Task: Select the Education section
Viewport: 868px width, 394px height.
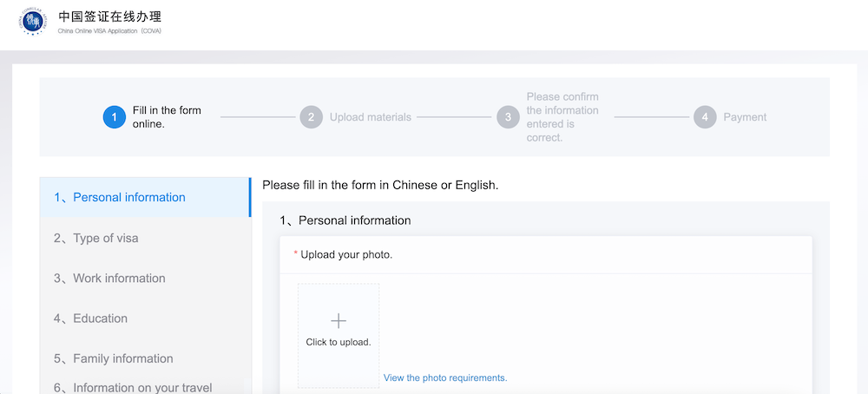Action: coord(100,318)
